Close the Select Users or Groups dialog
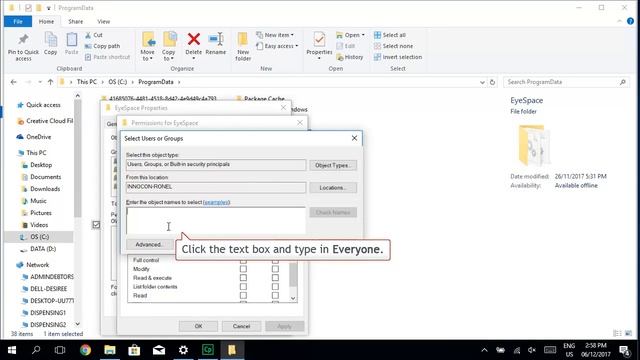 tap(354, 138)
